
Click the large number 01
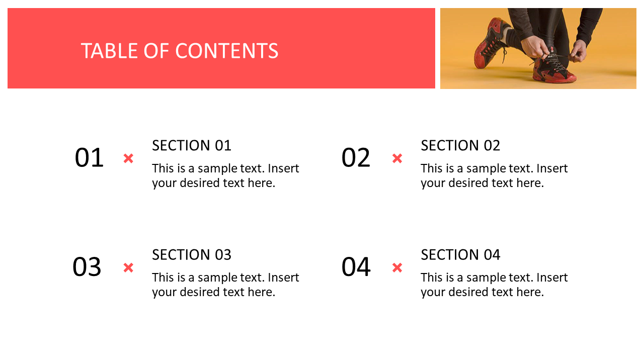(x=89, y=158)
